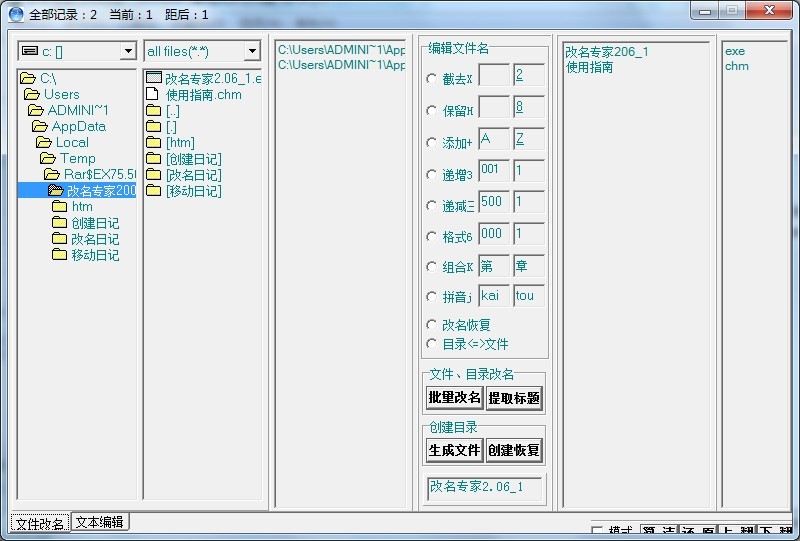
Task: Enable the 改名恢复 radio option
Action: (432, 325)
